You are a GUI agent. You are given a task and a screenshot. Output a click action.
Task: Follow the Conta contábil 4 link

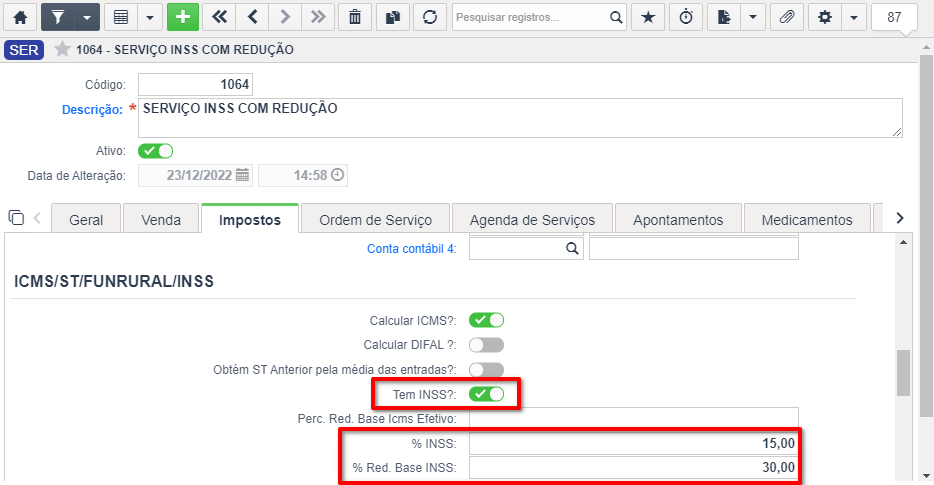click(x=412, y=249)
